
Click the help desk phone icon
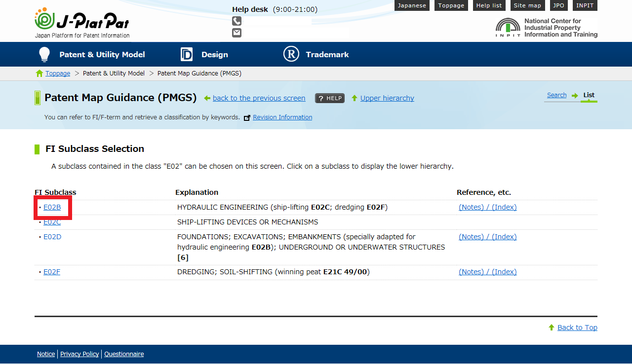237,21
